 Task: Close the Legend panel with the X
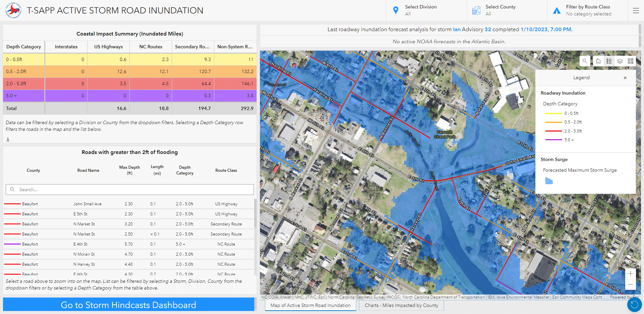tap(625, 77)
